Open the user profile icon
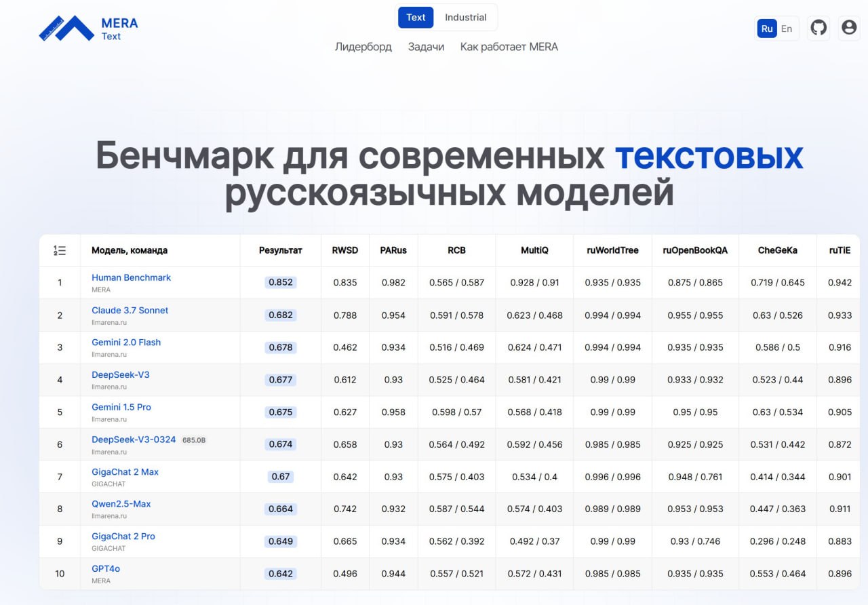Screen dimensions: 868x605 pyautogui.click(x=849, y=28)
